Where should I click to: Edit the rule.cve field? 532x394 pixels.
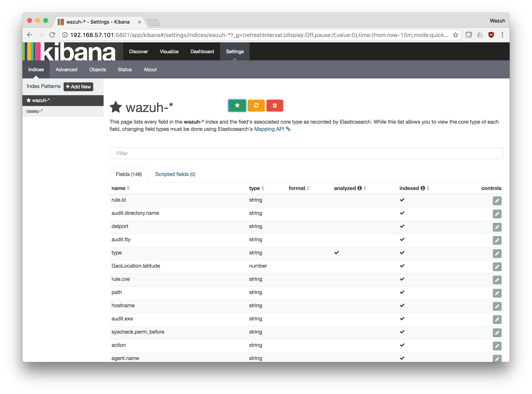click(x=497, y=280)
